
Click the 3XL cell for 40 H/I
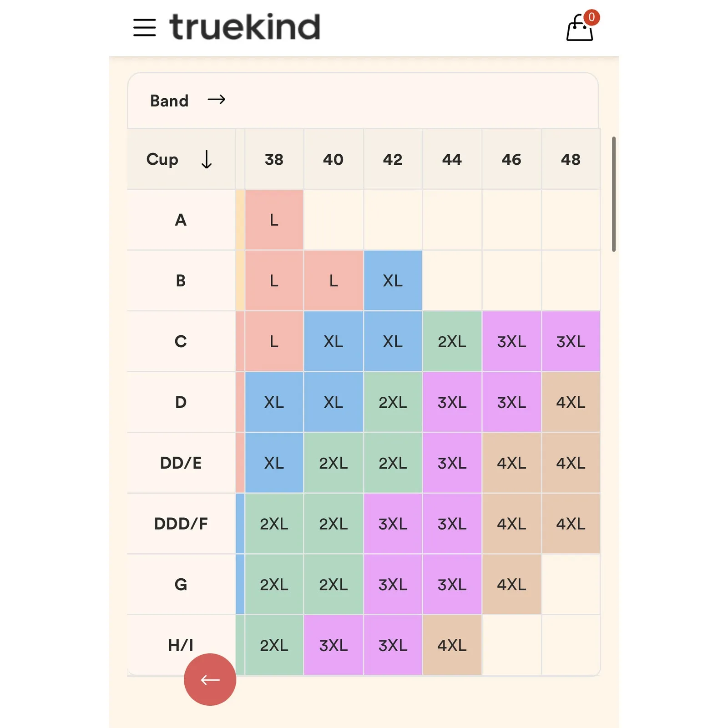tap(334, 645)
